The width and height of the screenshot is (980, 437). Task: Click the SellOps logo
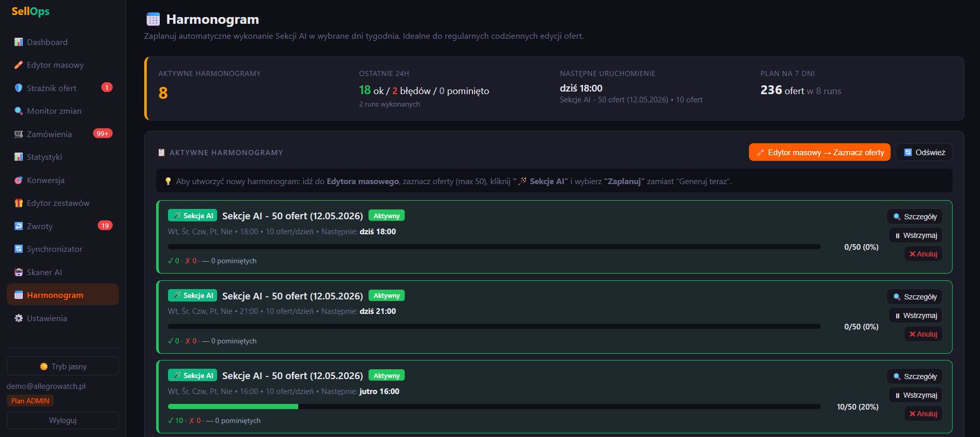pos(30,11)
